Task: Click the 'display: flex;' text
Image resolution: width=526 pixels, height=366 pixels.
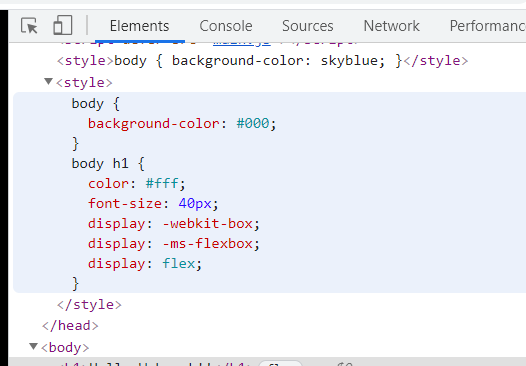Action: (145, 264)
